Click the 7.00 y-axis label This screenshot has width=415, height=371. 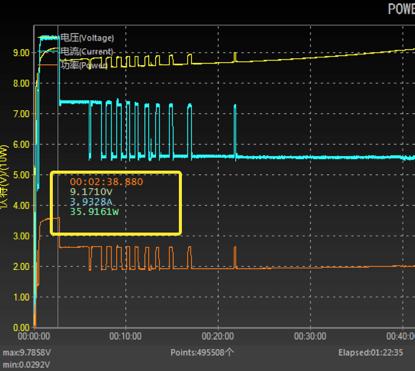pyautogui.click(x=21, y=114)
